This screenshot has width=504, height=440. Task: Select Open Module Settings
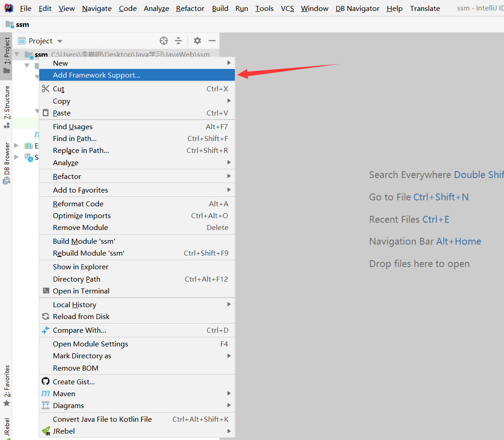(137, 344)
